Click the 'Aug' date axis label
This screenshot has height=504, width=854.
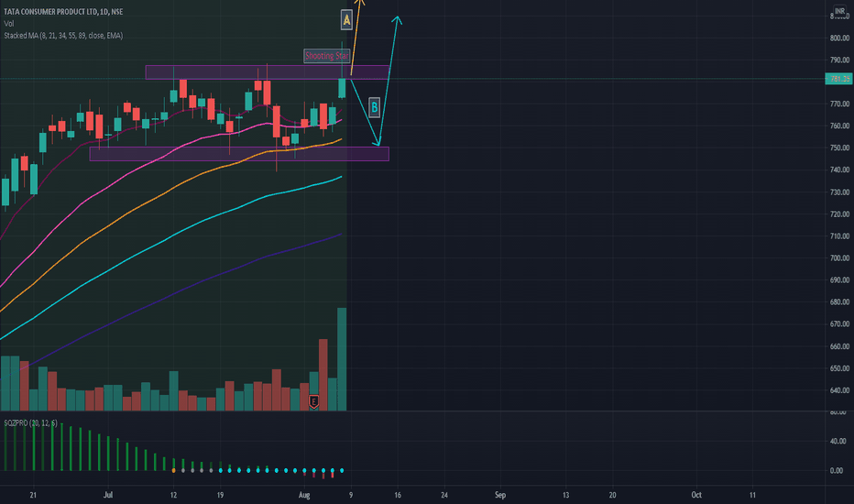[x=304, y=495]
